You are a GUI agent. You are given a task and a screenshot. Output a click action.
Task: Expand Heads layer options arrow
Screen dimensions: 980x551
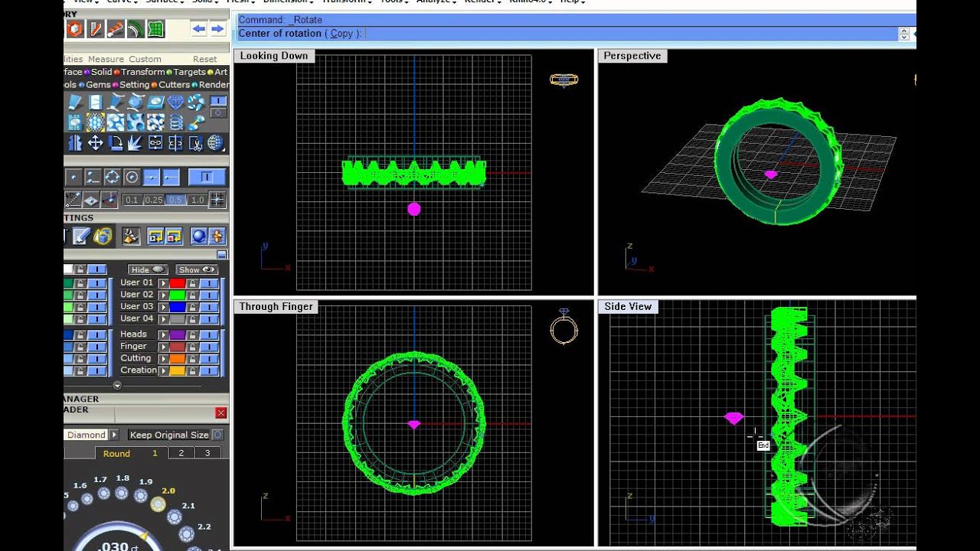[x=163, y=335]
